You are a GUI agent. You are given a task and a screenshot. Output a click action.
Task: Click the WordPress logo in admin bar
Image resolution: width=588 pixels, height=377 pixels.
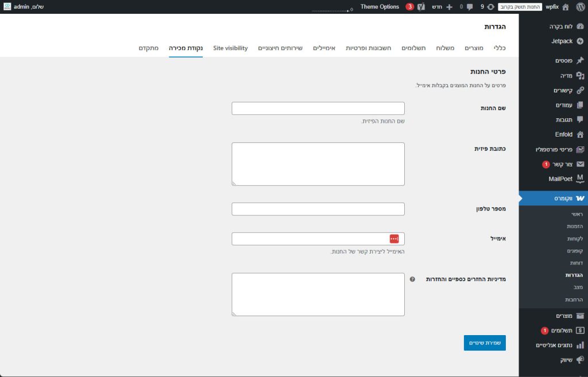tap(580, 7)
